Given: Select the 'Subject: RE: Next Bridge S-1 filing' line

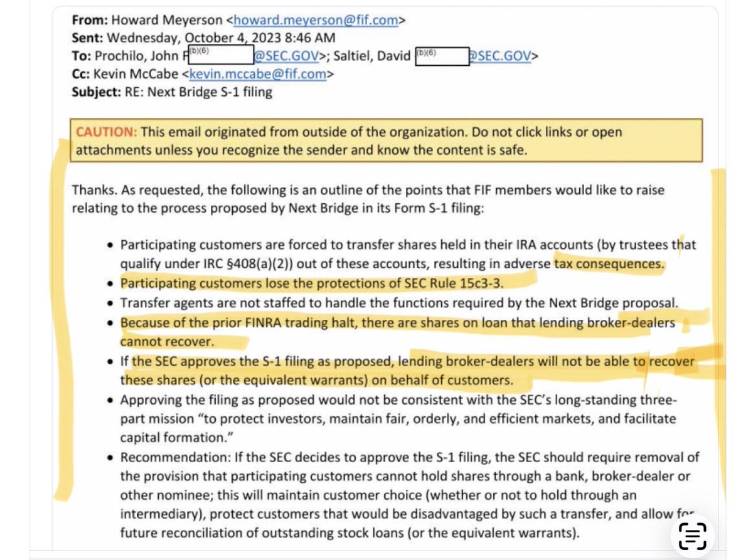Looking at the screenshot, I should pos(173,92).
